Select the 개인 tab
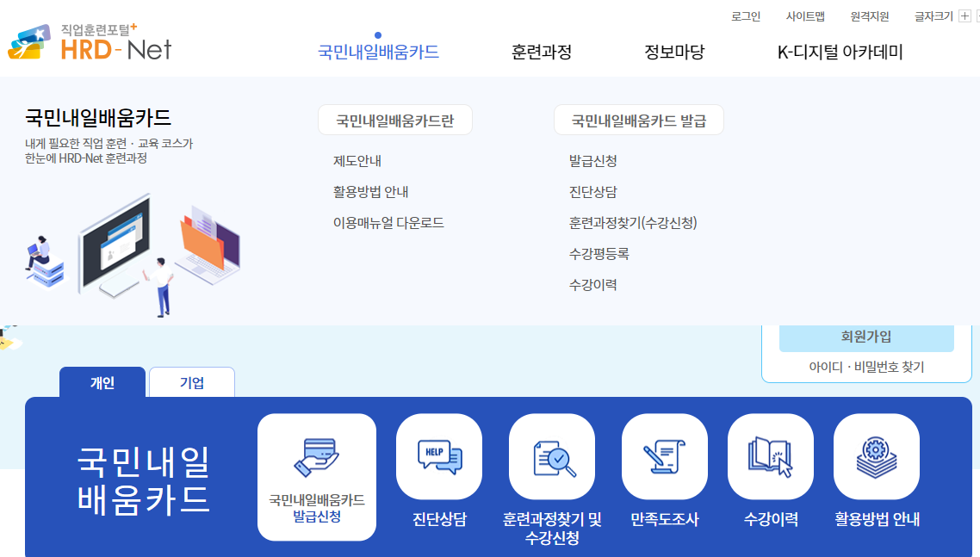 [102, 382]
